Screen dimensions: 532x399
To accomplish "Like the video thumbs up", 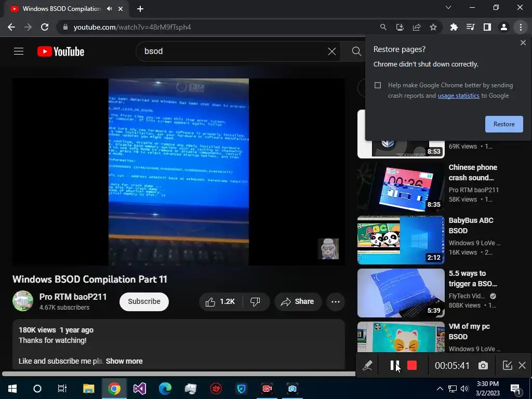I will (x=220, y=302).
